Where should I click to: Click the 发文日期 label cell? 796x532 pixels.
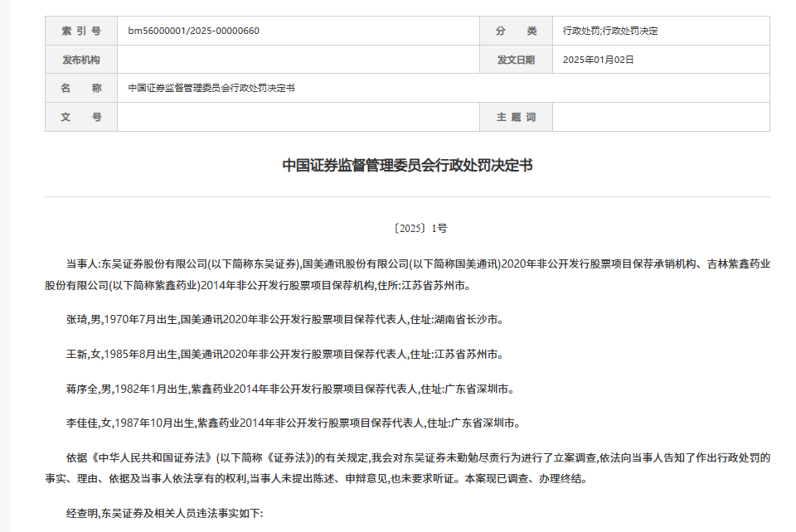515,59
